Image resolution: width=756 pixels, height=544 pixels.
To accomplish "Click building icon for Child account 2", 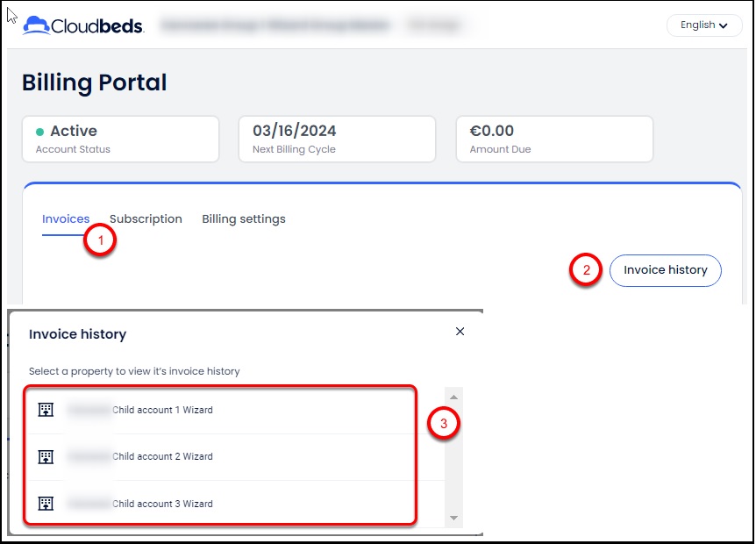I will (46, 456).
